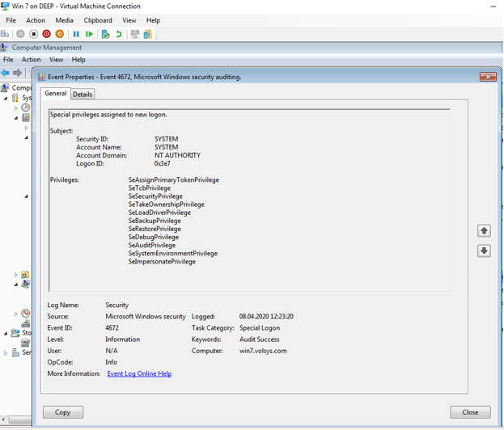Click the Close button in Event Properties
Screen dimensions: 504x430
(x=470, y=412)
